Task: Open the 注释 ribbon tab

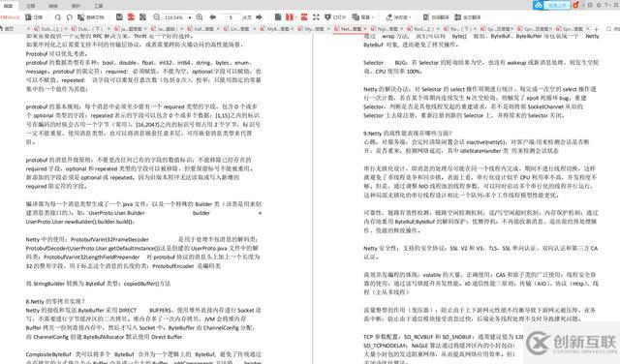Action: click(x=30, y=6)
